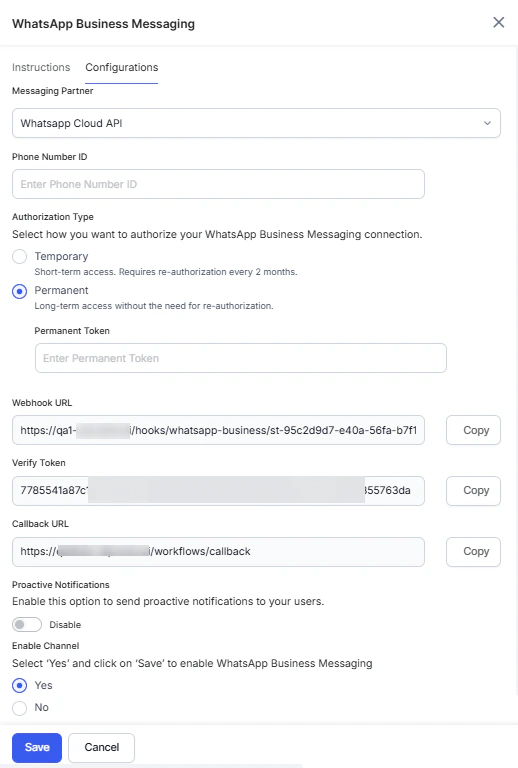The height and width of the screenshot is (768, 518).
Task: Close the WhatsApp Business Messaging dialog
Action: (498, 23)
